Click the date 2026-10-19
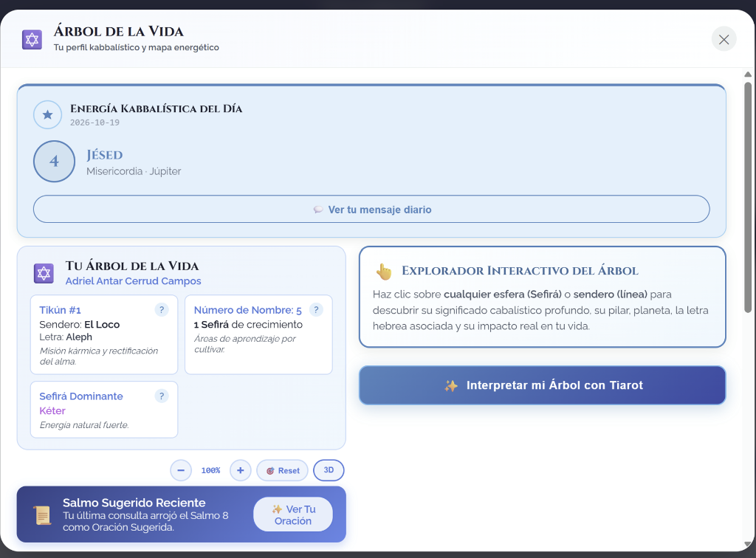Viewport: 756px width, 558px height. (94, 123)
